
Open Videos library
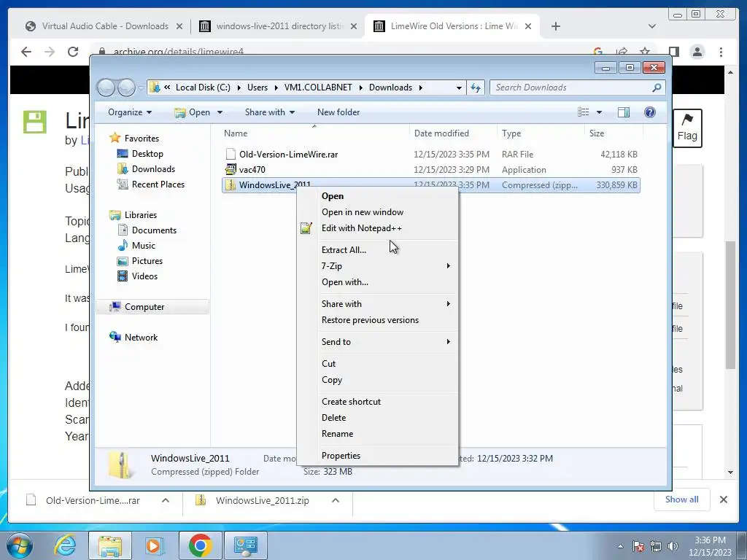144,276
